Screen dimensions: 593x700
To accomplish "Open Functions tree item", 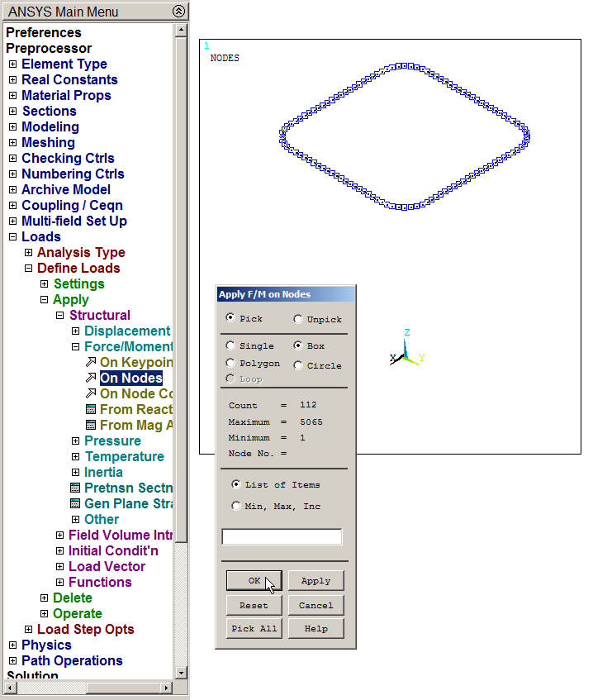I will 100,582.
